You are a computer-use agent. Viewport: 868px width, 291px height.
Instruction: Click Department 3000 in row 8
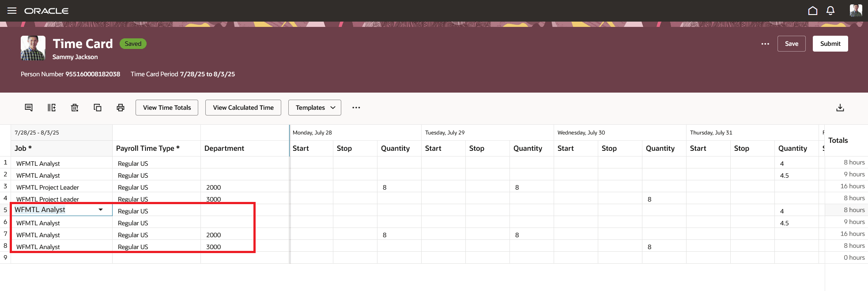point(245,246)
